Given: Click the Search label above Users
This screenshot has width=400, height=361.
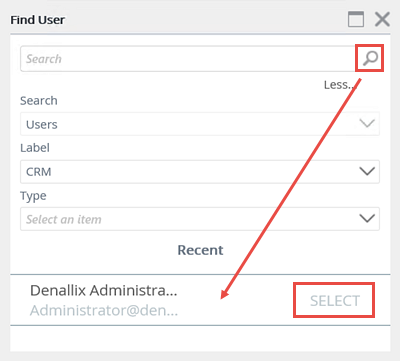Looking at the screenshot, I should point(39,101).
